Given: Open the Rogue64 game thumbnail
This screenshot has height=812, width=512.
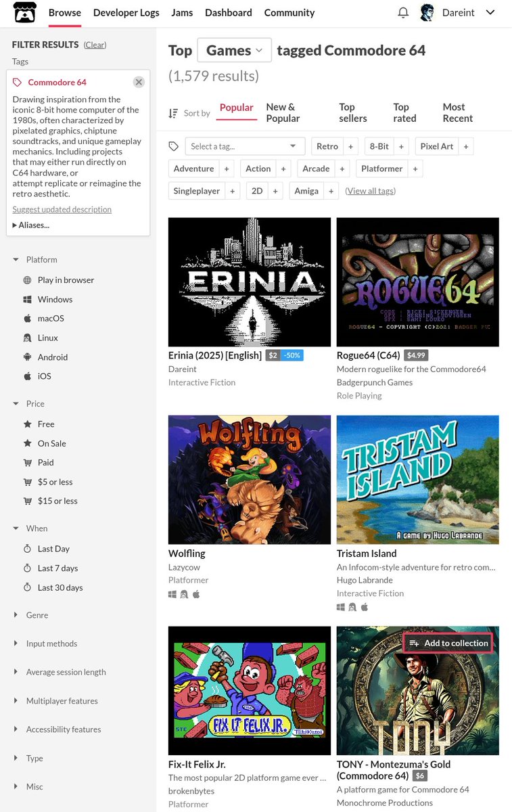Looking at the screenshot, I should point(418,282).
